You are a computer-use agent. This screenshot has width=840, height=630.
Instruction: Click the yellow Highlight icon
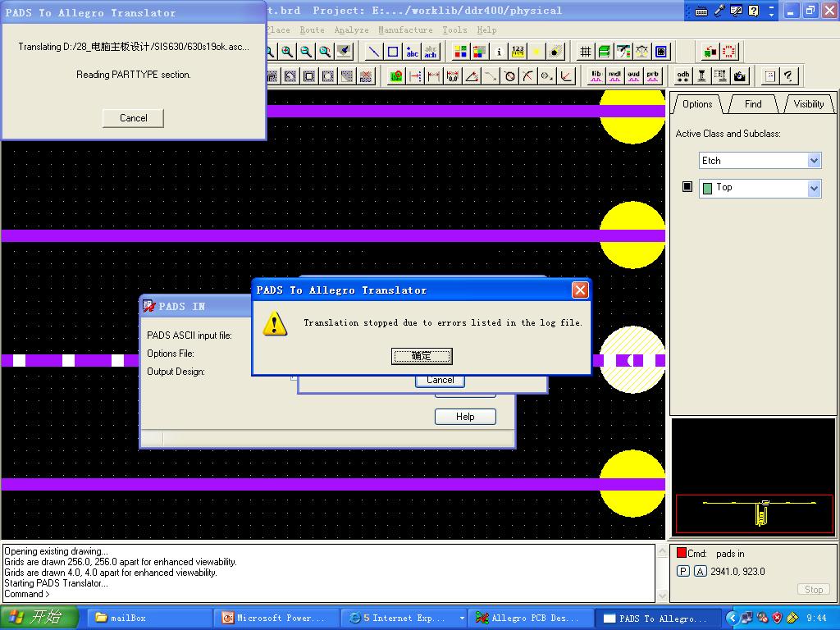[536, 52]
